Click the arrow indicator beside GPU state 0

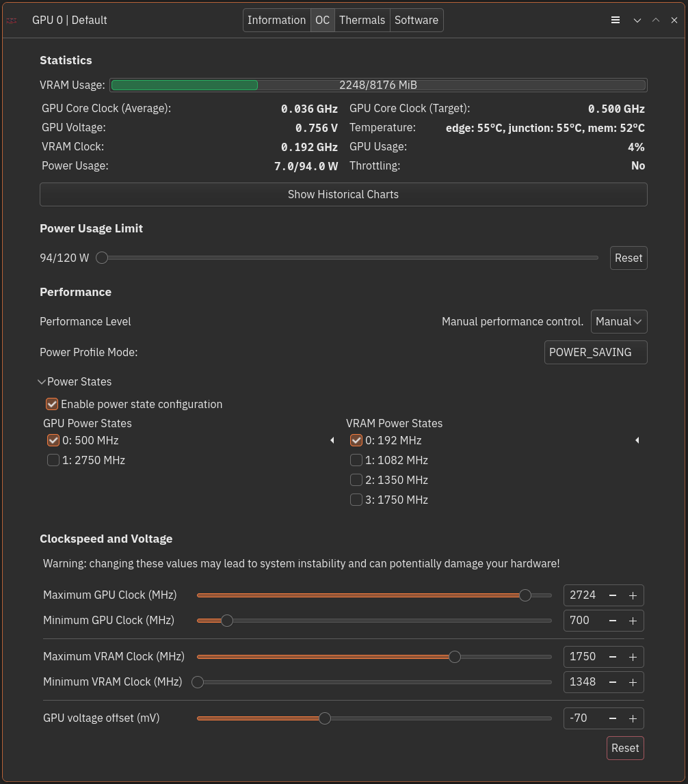click(x=332, y=441)
